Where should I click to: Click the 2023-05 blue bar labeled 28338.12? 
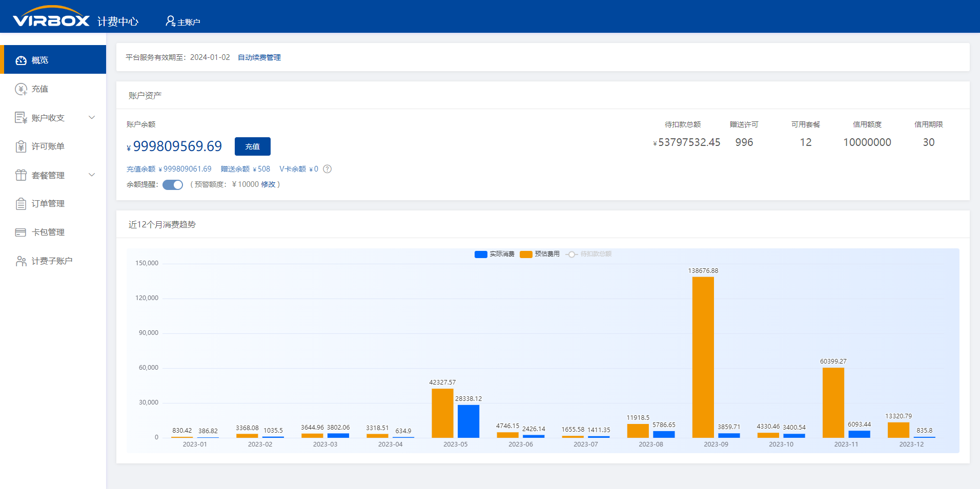tap(468, 421)
